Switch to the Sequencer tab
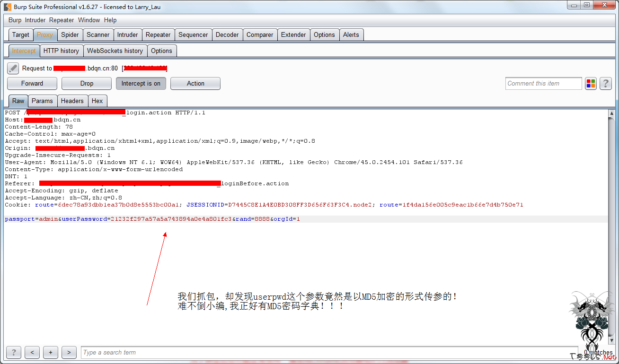 click(193, 35)
